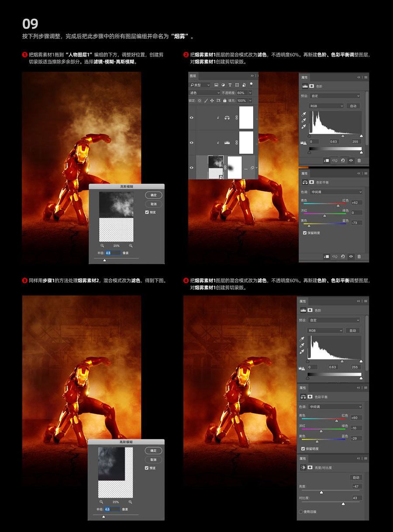Click the 对比度 slider handle
This screenshot has height=532, width=393.
click(x=343, y=504)
